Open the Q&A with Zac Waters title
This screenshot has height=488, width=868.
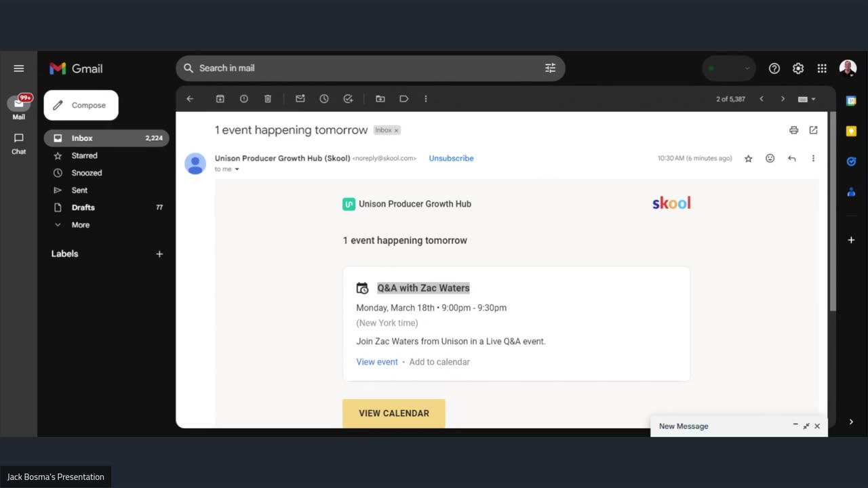click(x=423, y=288)
